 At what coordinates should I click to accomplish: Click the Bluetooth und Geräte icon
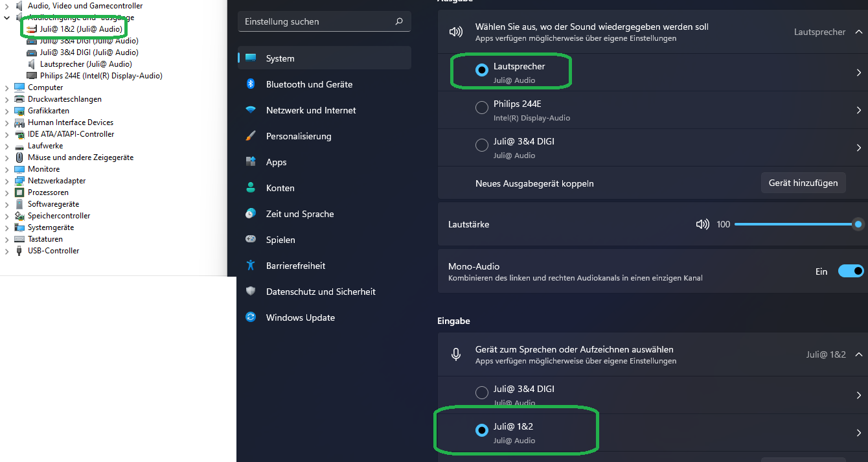click(251, 84)
